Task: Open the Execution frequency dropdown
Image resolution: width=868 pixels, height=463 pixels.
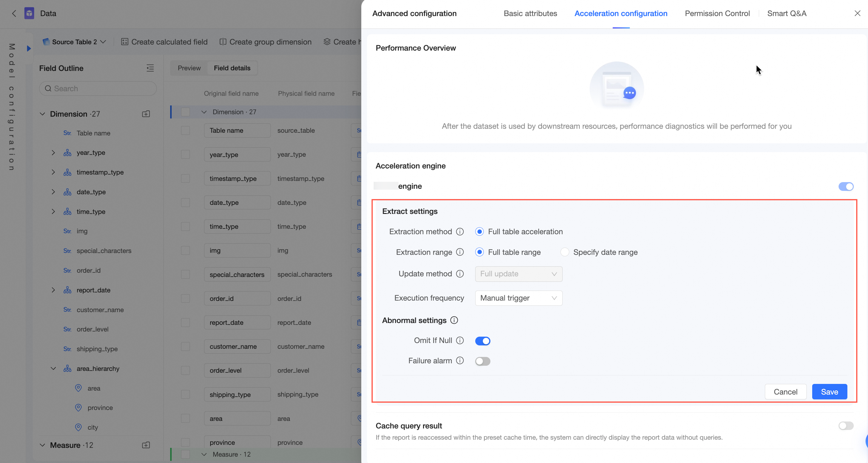Action: [518, 298]
